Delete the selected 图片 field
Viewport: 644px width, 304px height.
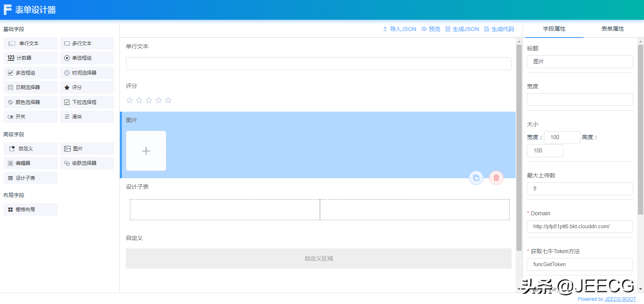pyautogui.click(x=496, y=178)
